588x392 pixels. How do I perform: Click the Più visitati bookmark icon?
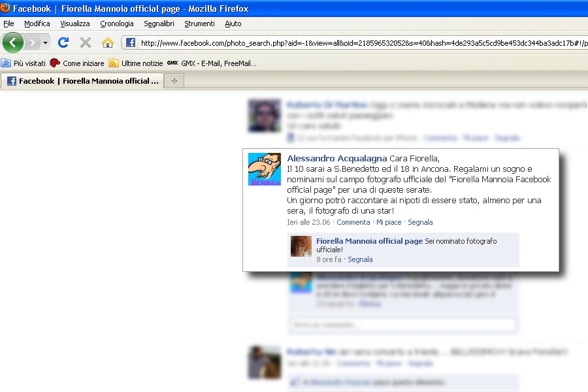point(6,63)
